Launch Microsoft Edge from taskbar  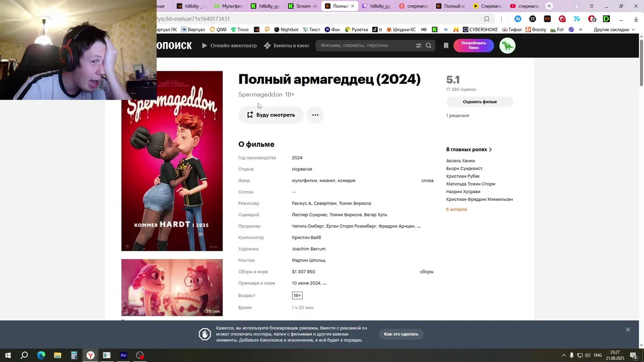(x=41, y=355)
